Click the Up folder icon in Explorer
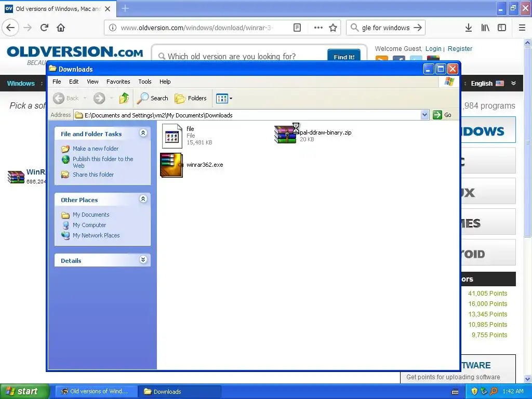Screen dimensions: 532x399 [124, 98]
